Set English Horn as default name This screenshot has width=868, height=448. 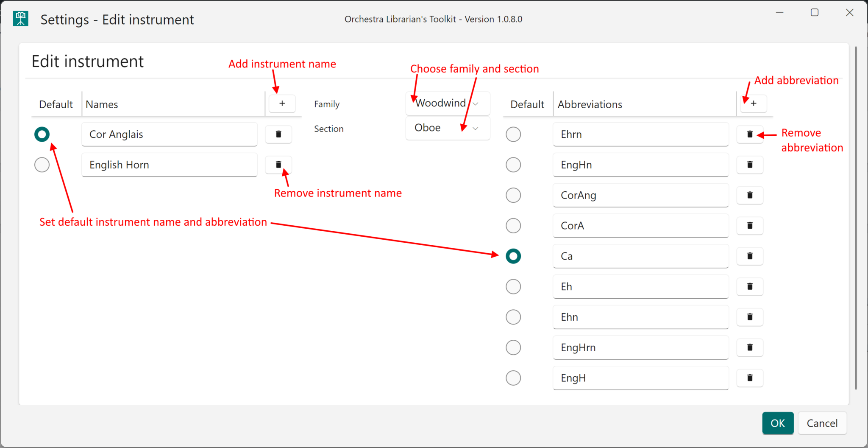click(x=42, y=165)
